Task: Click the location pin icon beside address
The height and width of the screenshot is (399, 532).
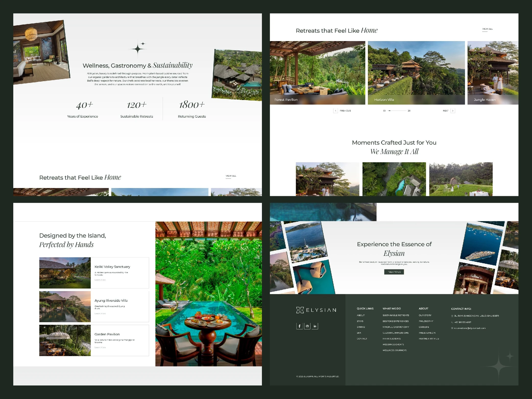Action: click(x=452, y=316)
